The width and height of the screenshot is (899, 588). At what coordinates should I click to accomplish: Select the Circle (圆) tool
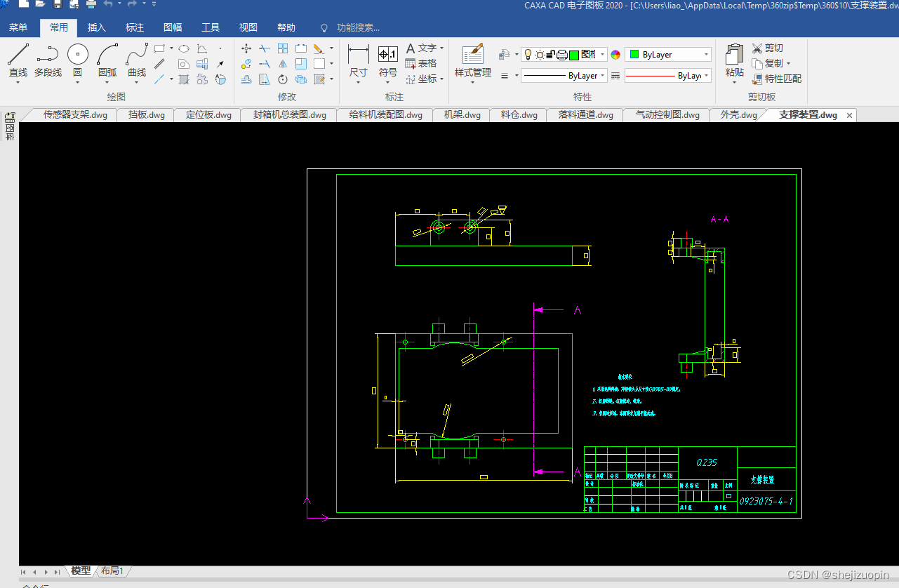point(77,60)
